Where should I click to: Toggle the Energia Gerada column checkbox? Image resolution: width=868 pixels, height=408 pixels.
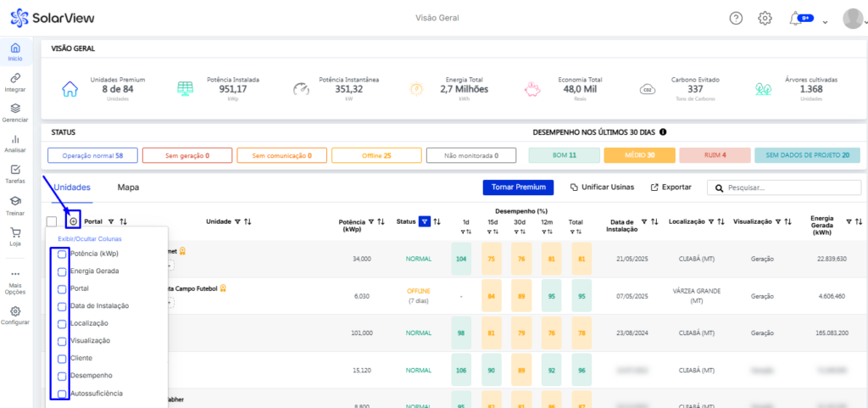62,271
